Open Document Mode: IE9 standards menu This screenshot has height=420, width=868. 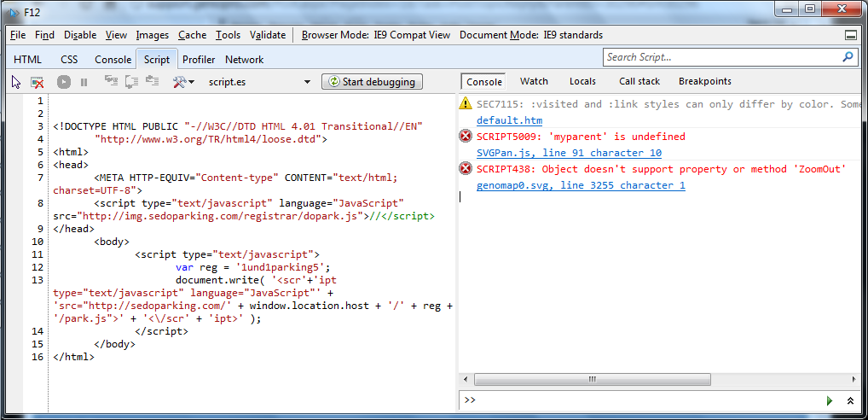coord(531,35)
